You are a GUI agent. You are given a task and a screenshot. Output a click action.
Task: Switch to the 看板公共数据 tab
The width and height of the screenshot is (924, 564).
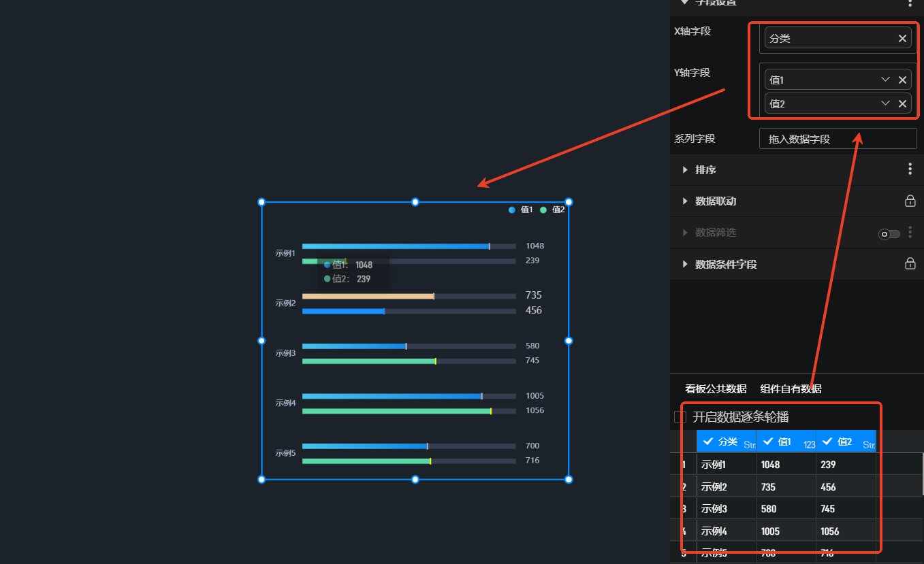[x=716, y=389]
